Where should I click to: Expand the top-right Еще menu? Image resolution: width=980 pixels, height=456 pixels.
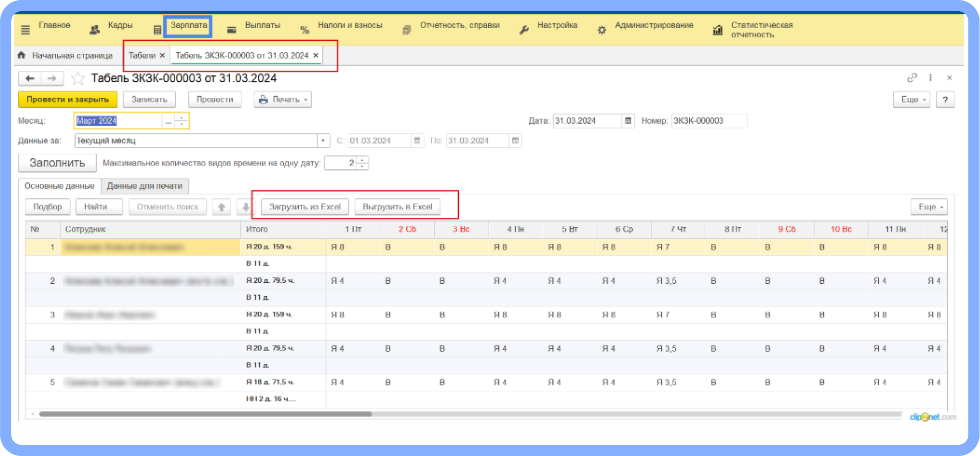point(911,100)
